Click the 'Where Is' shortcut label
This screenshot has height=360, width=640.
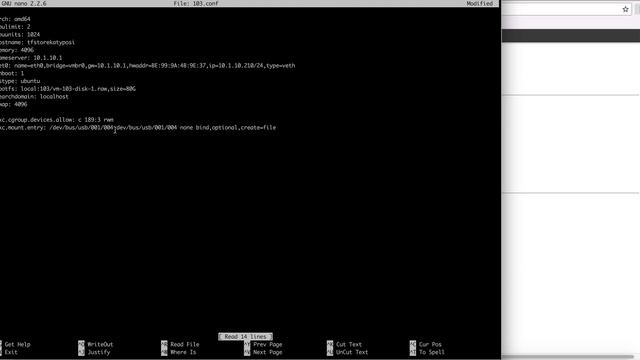183,352
